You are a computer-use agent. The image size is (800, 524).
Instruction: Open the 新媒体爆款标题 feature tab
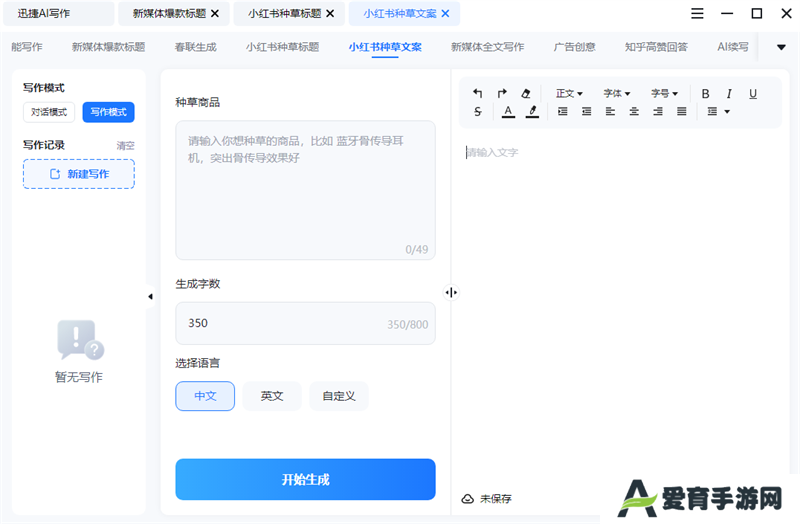108,47
